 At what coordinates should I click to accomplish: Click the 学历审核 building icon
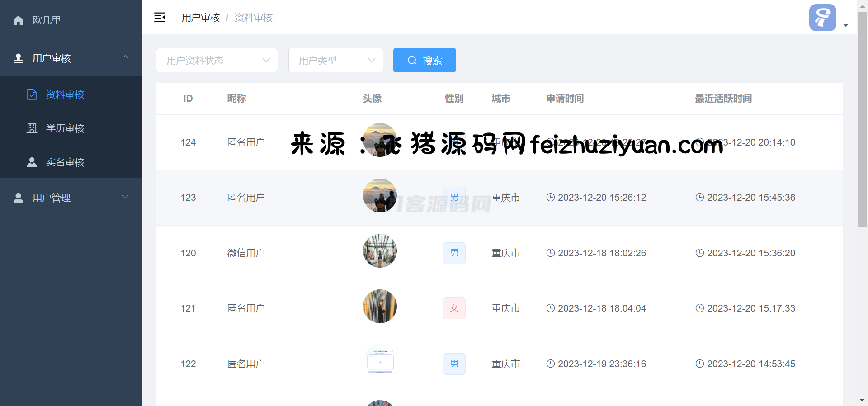32,128
